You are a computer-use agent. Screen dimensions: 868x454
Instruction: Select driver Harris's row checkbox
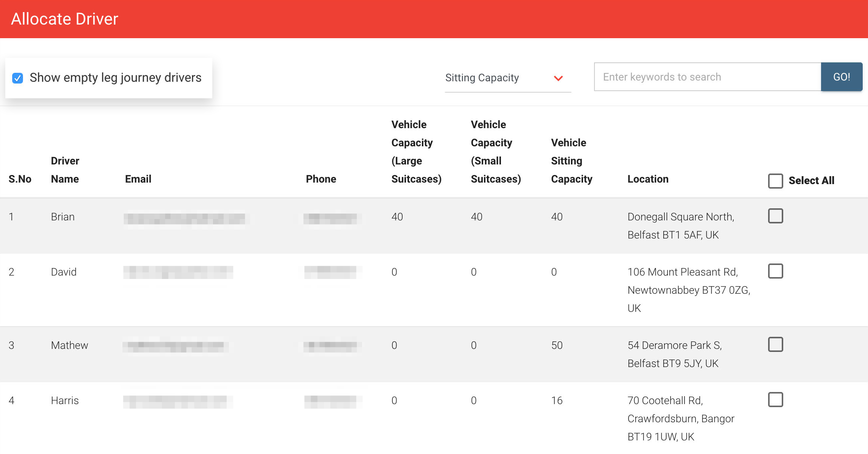coord(775,400)
